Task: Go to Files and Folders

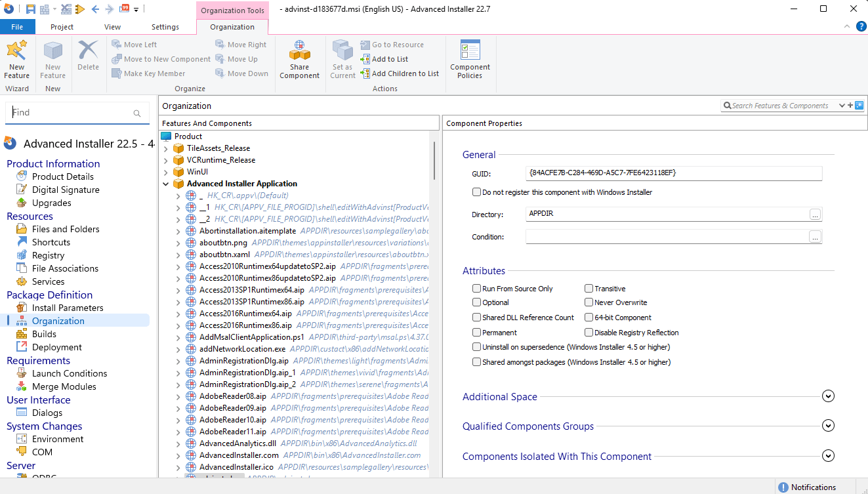Action: pos(66,229)
